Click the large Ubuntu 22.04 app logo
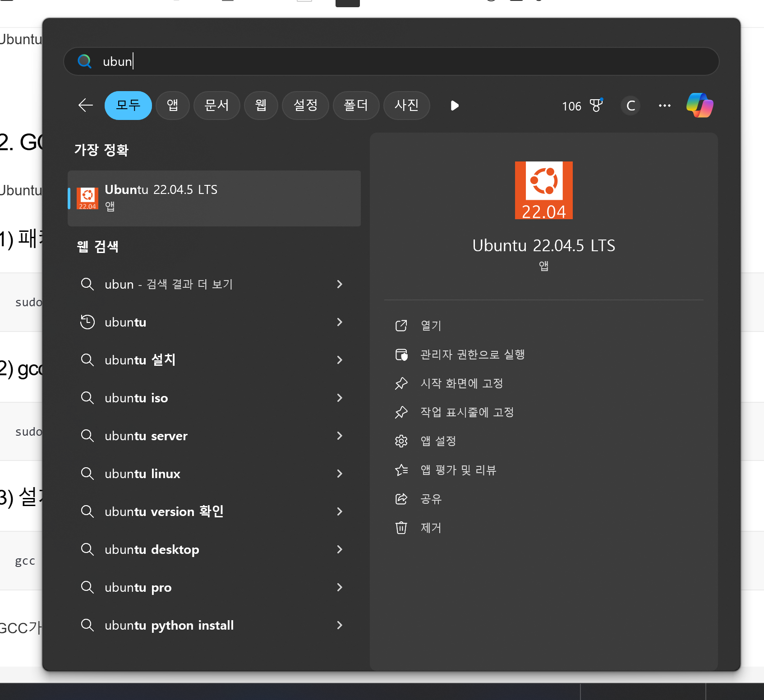Image resolution: width=764 pixels, height=700 pixels. pos(543,190)
